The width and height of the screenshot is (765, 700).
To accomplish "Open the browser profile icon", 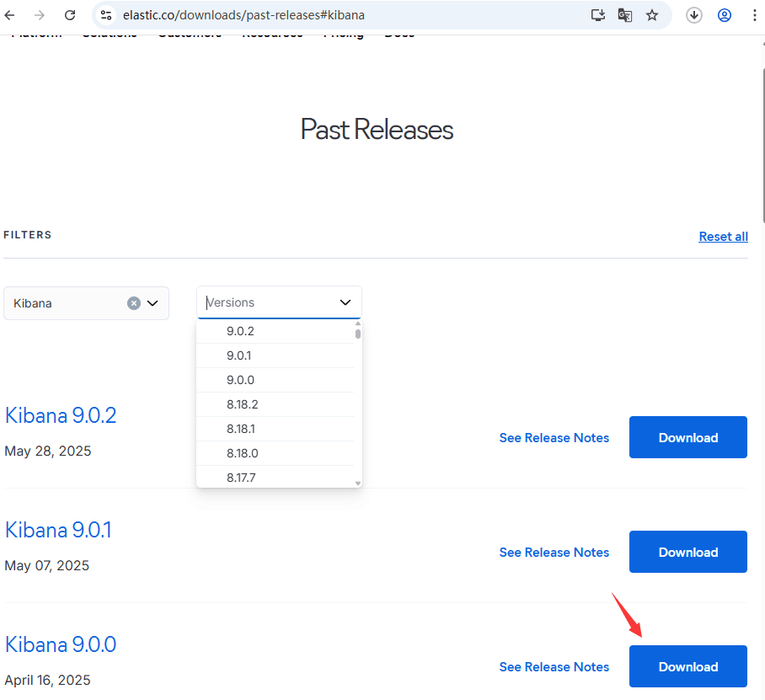I will coord(725,15).
